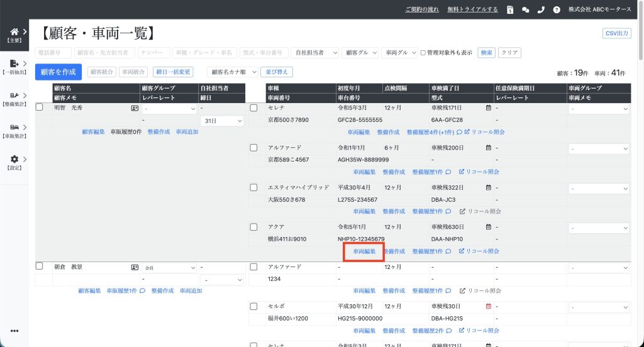
Task: Open the 【整備集計】 wrench sidebar icon
Action: coord(14,96)
